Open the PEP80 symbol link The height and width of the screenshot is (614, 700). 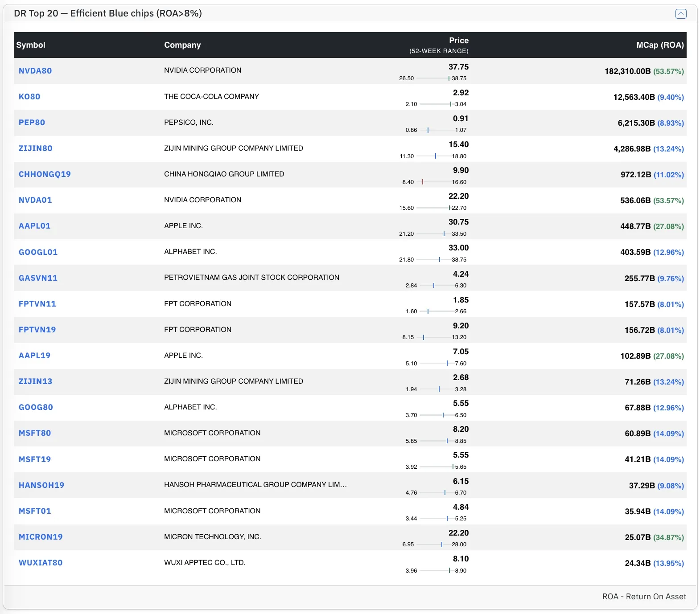click(x=32, y=123)
